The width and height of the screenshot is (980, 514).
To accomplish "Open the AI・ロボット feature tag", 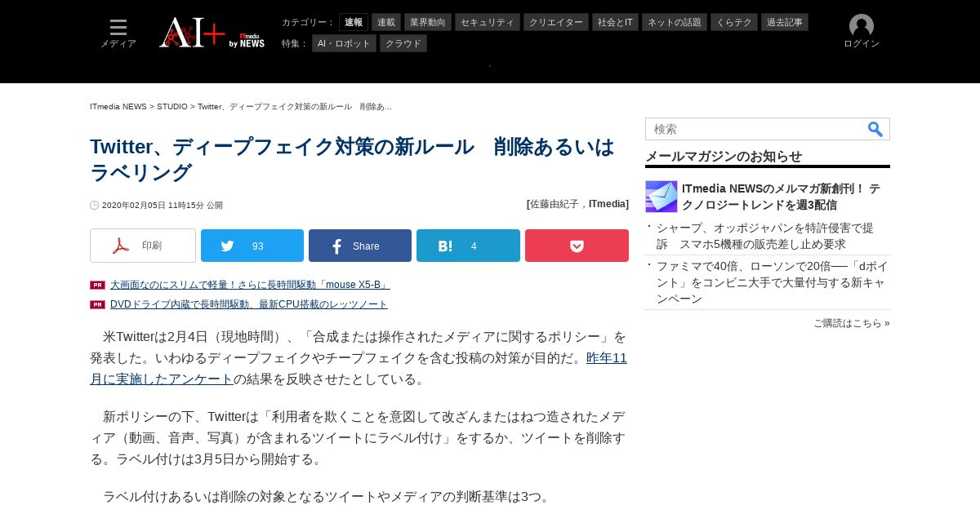I will click(344, 43).
